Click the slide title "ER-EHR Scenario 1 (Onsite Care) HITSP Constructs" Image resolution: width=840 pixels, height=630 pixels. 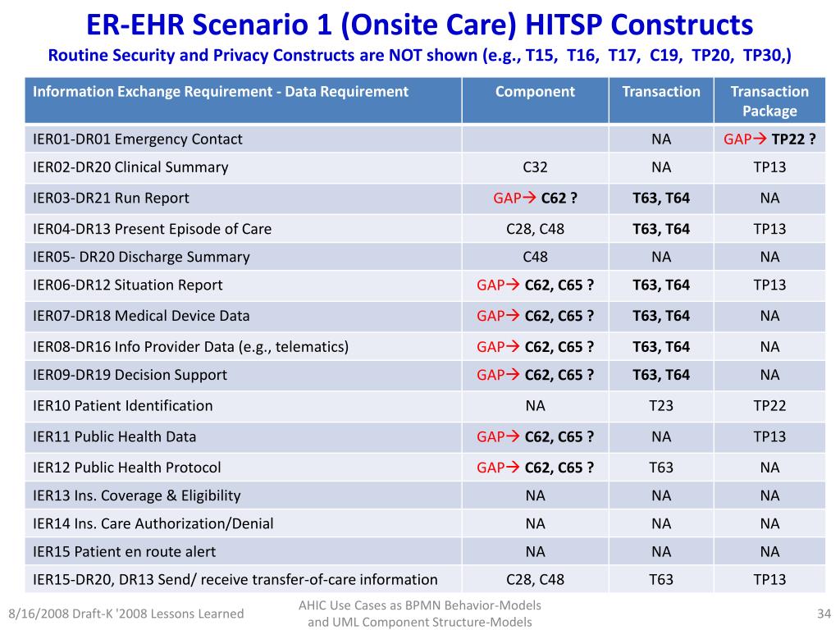[x=419, y=25]
